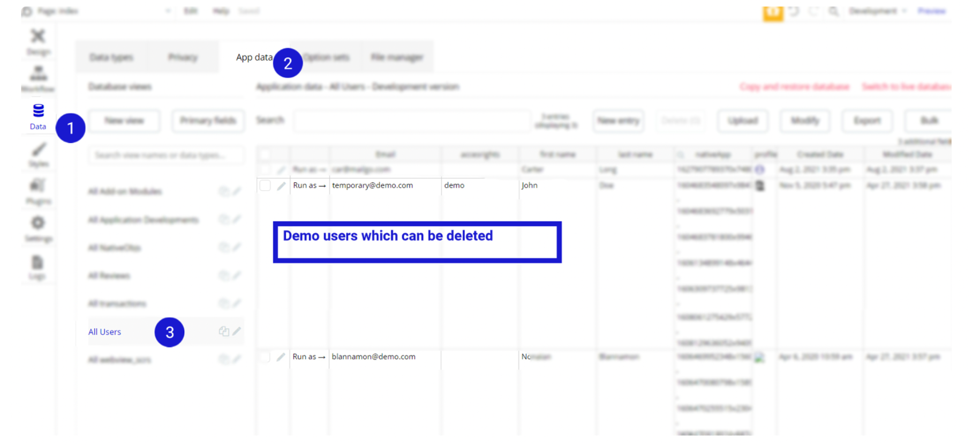Toggle the select-all checkbox in table header
The width and height of the screenshot is (980, 446).
pyautogui.click(x=265, y=155)
